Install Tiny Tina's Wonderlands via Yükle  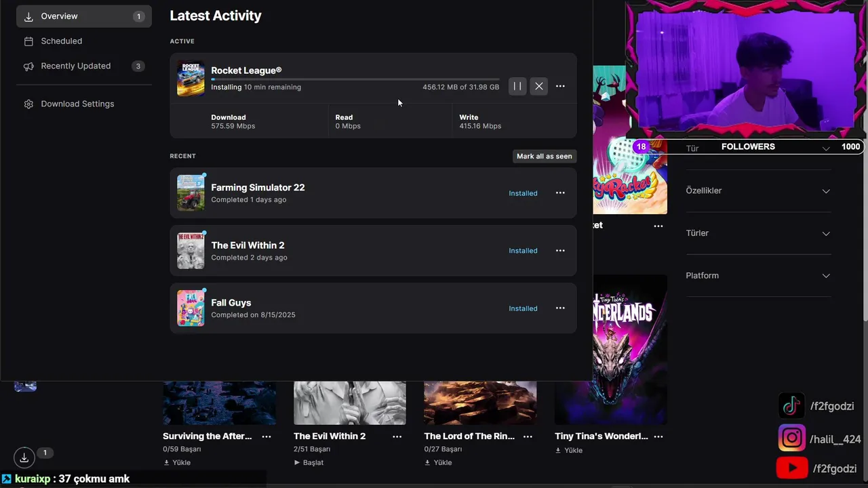point(569,450)
